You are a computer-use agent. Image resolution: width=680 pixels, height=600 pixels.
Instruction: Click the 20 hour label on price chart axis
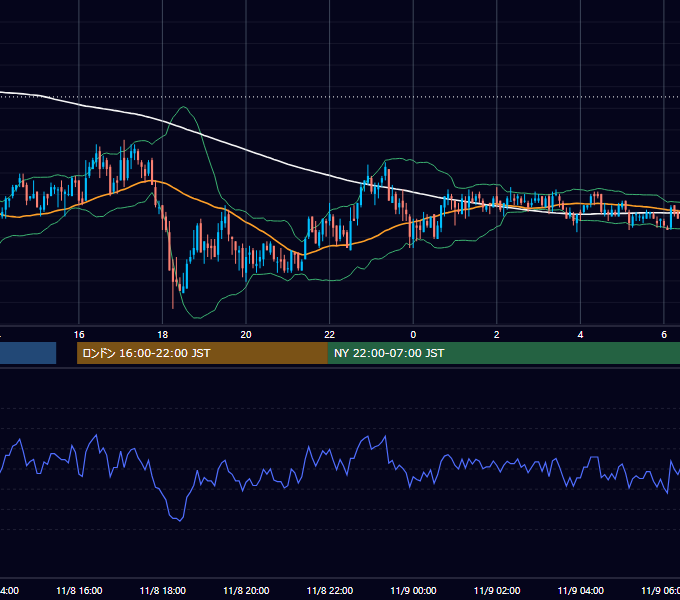[x=246, y=335]
